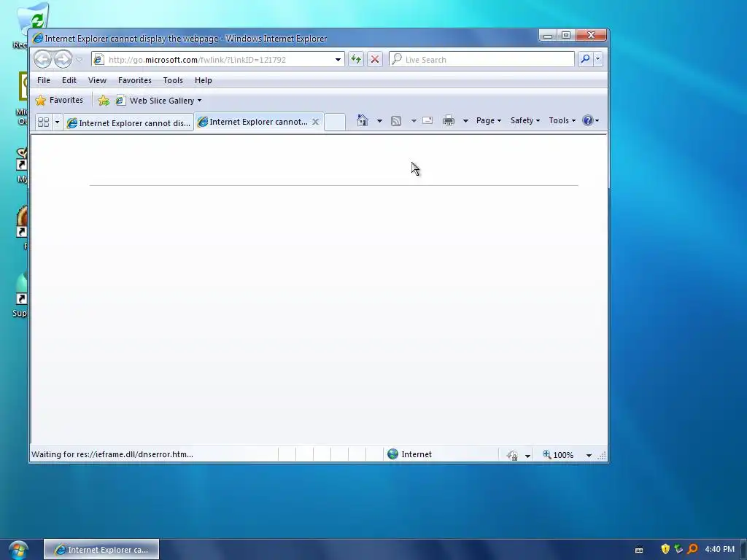The height and width of the screenshot is (560, 747).
Task: Open the search provider options dropdown
Action: pyautogui.click(x=598, y=59)
